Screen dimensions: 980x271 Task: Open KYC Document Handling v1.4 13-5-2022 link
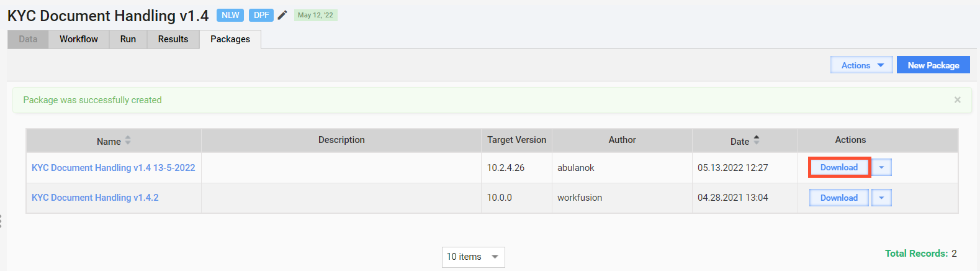tap(114, 168)
